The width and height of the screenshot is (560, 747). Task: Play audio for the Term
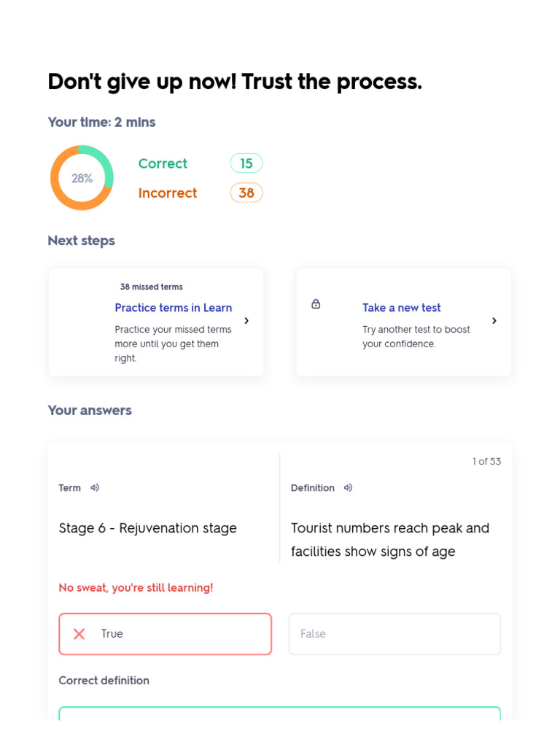click(x=95, y=488)
